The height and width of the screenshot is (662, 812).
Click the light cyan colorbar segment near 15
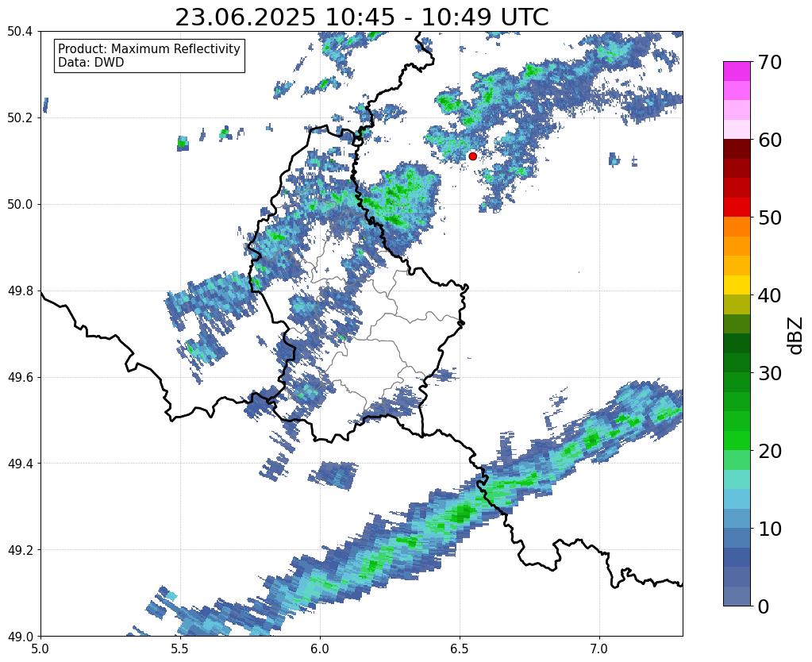737,479
